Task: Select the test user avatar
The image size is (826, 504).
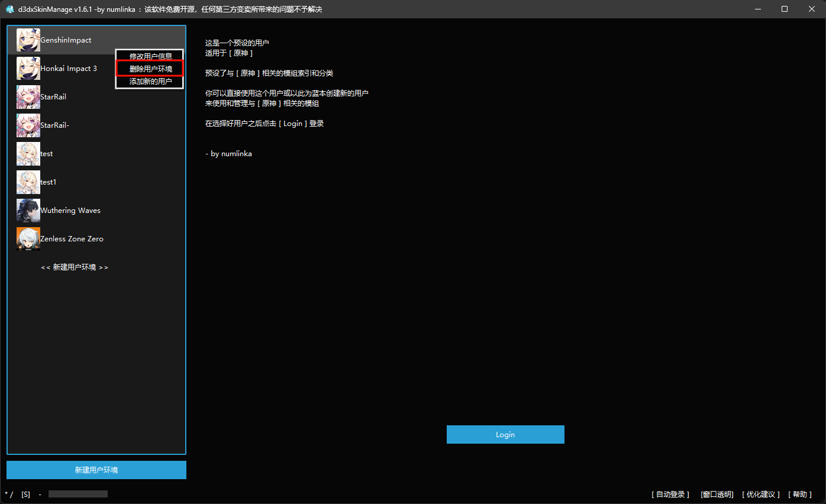Action: (28, 154)
